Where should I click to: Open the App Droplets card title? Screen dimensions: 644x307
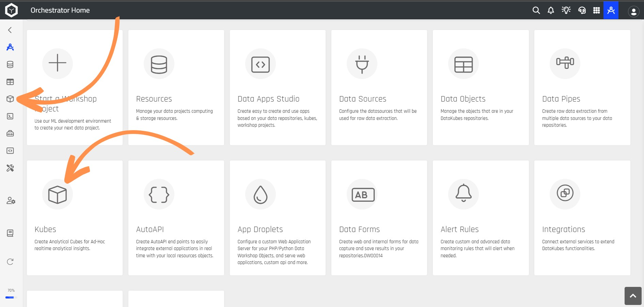tap(260, 229)
